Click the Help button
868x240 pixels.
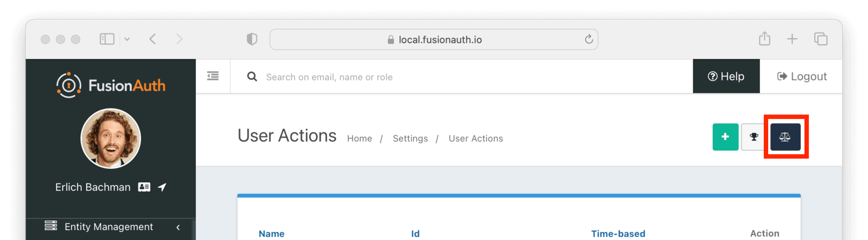pyautogui.click(x=726, y=77)
